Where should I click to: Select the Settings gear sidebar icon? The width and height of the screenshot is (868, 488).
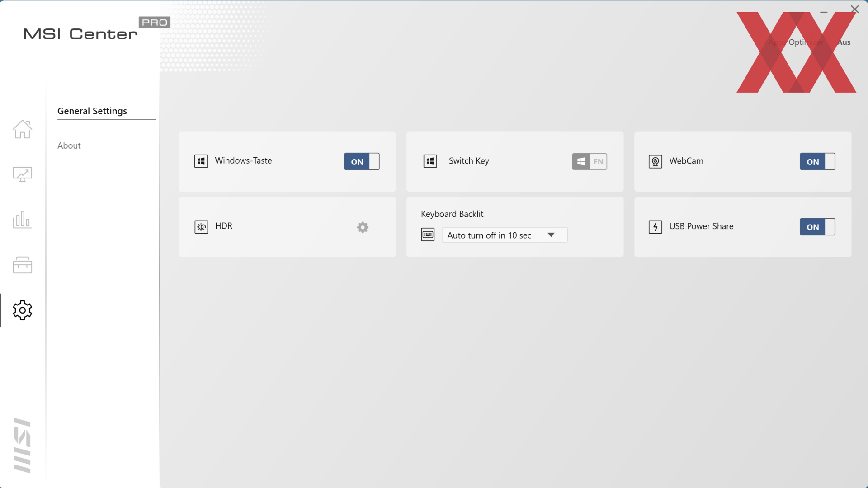click(22, 310)
